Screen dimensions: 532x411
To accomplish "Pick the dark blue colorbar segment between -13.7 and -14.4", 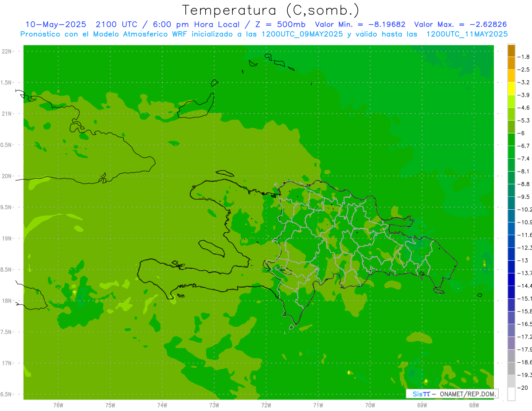I will click(511, 279).
